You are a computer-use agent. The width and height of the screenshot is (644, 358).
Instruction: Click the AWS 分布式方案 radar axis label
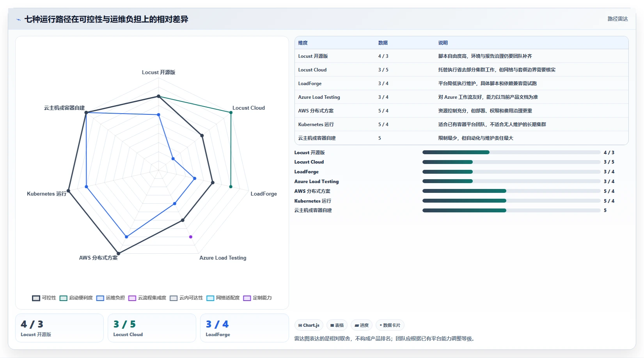(98, 258)
